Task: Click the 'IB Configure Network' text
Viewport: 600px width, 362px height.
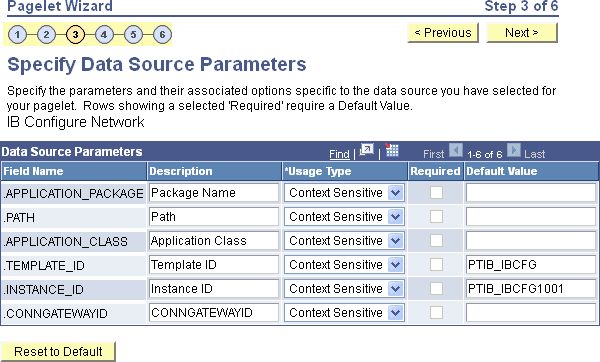Action: click(76, 122)
